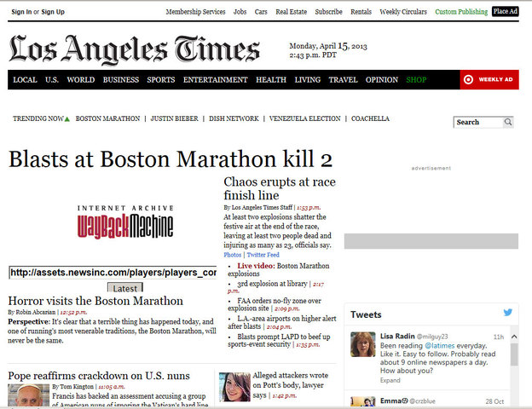Screen dimensions: 532x409
Task: Open '3rd explosion at library' story
Action: point(272,284)
